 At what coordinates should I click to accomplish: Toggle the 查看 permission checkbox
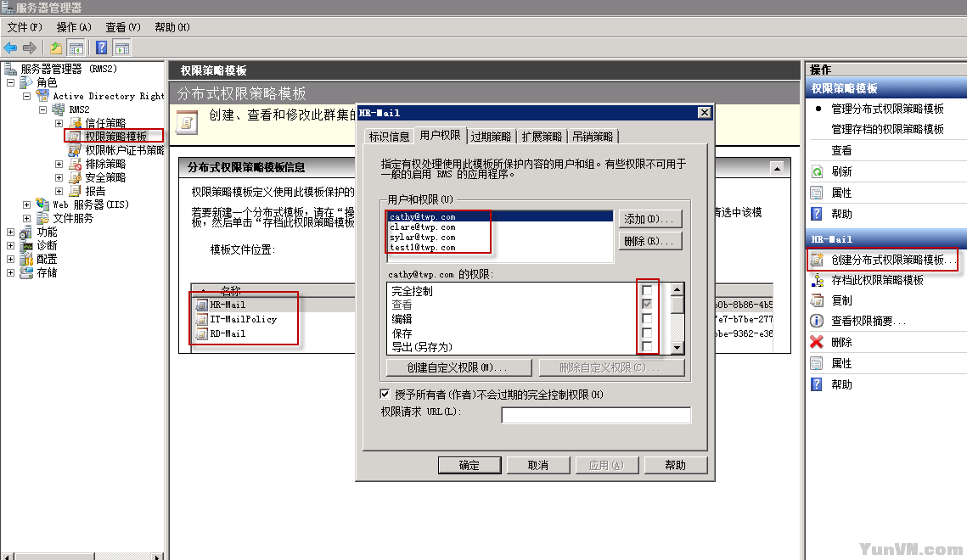pyautogui.click(x=647, y=305)
